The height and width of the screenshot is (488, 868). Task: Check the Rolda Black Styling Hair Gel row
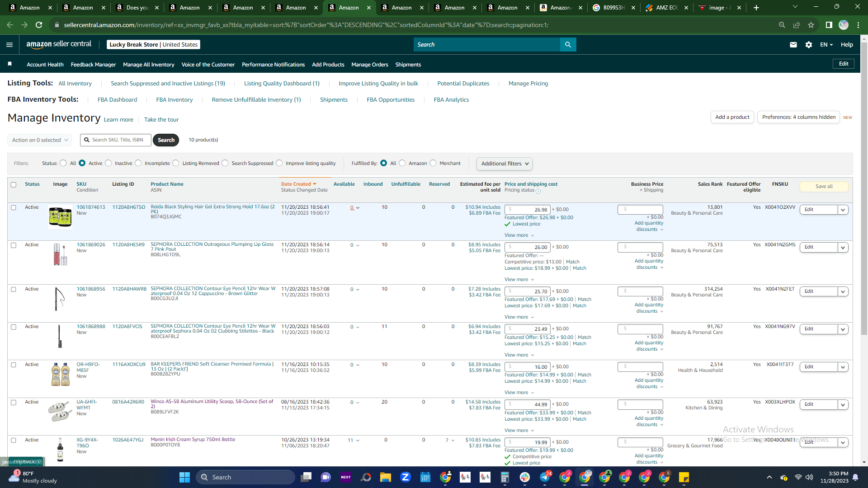(x=14, y=208)
